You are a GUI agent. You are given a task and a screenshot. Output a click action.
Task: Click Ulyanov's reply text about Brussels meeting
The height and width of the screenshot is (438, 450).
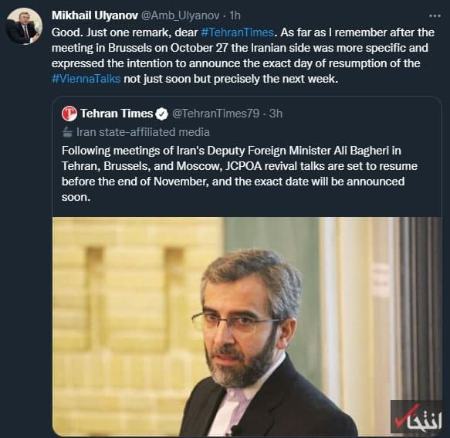coord(243,56)
